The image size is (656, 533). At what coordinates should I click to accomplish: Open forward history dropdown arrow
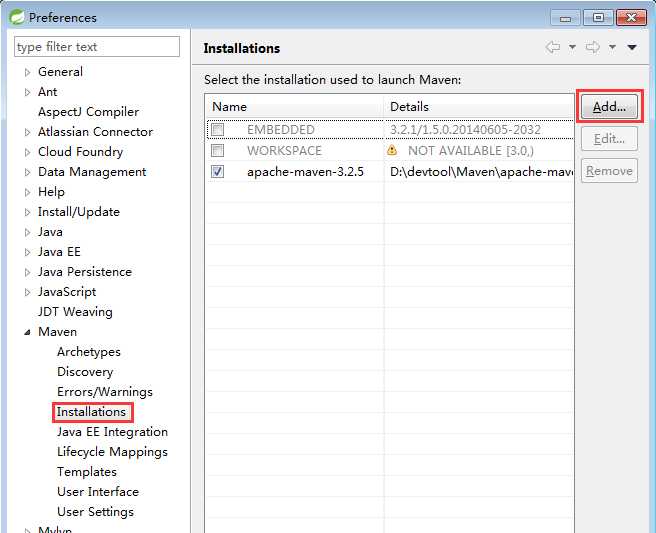612,47
